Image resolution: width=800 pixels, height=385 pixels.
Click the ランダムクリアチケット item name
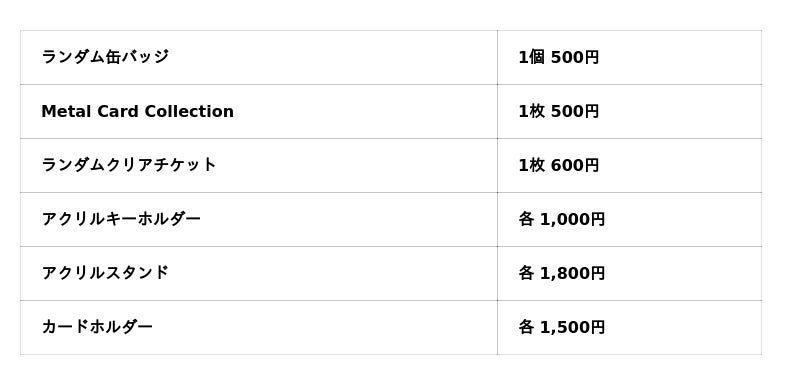[x=129, y=165]
